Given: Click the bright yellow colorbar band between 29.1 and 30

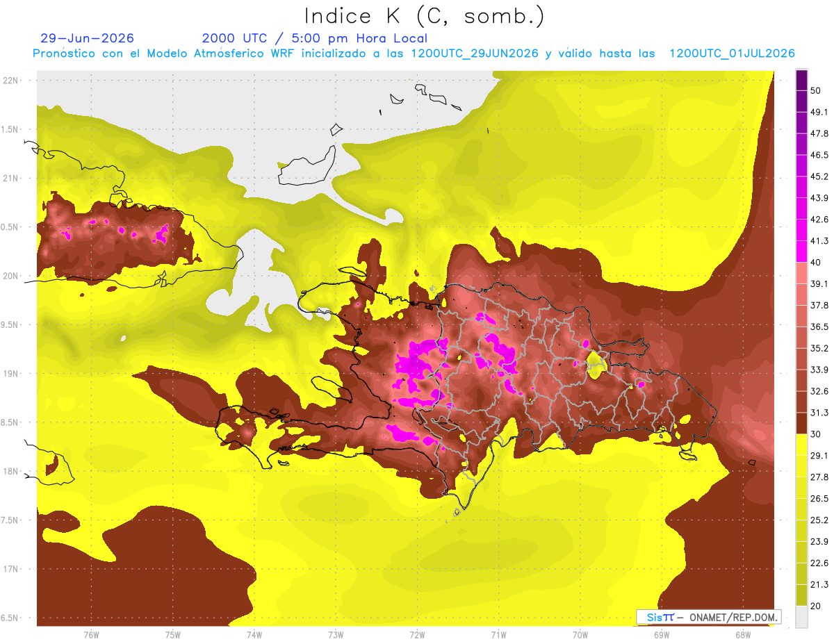Looking at the screenshot, I should point(801,445).
